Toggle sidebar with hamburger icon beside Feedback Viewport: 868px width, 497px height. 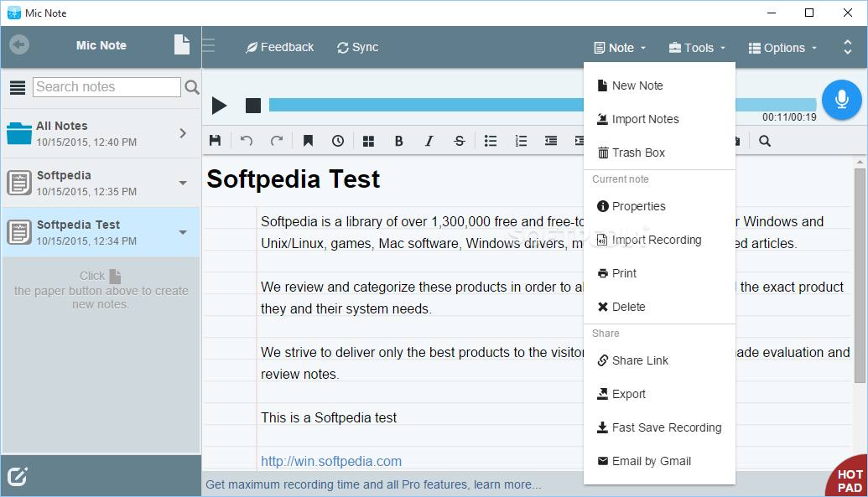click(x=209, y=45)
